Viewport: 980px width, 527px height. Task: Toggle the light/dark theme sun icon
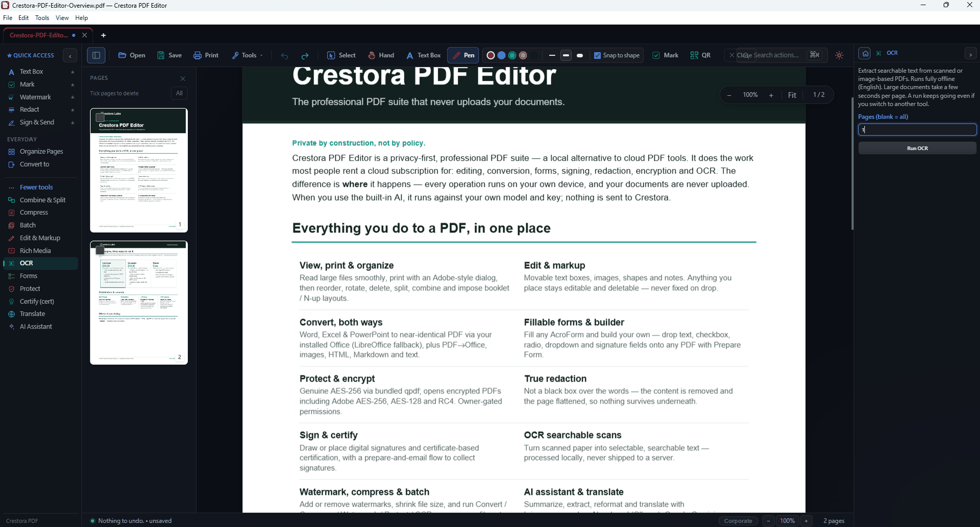(x=839, y=55)
